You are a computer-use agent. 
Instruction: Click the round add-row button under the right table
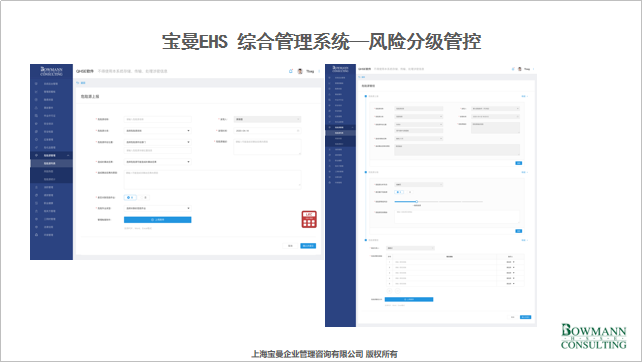390,290
